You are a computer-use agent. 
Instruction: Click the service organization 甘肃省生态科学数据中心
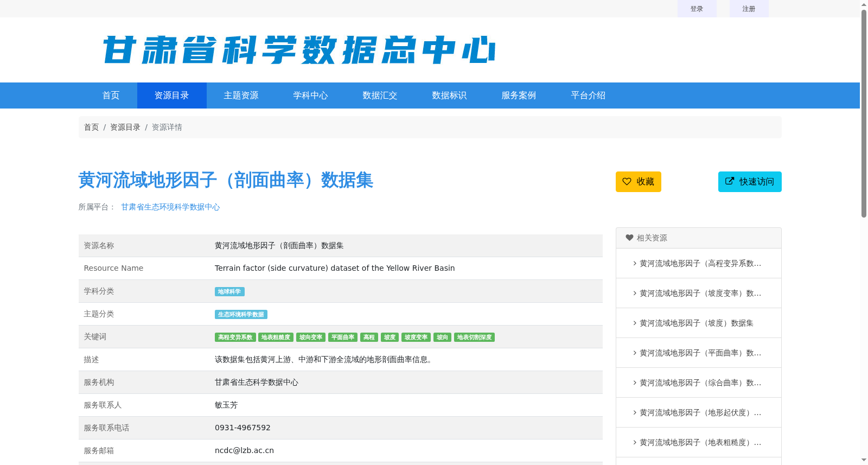click(x=257, y=382)
